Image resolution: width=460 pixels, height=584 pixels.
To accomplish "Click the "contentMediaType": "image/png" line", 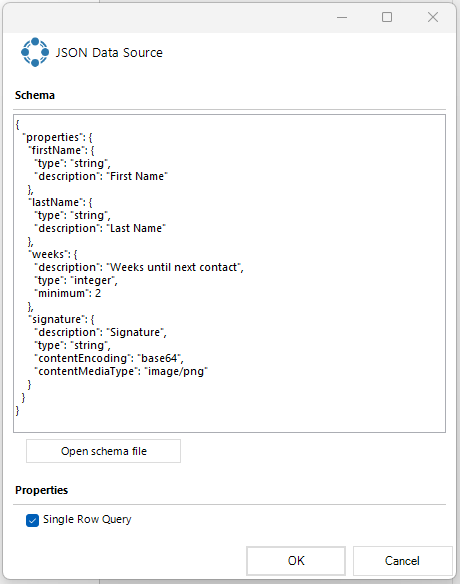I will click(x=121, y=371).
